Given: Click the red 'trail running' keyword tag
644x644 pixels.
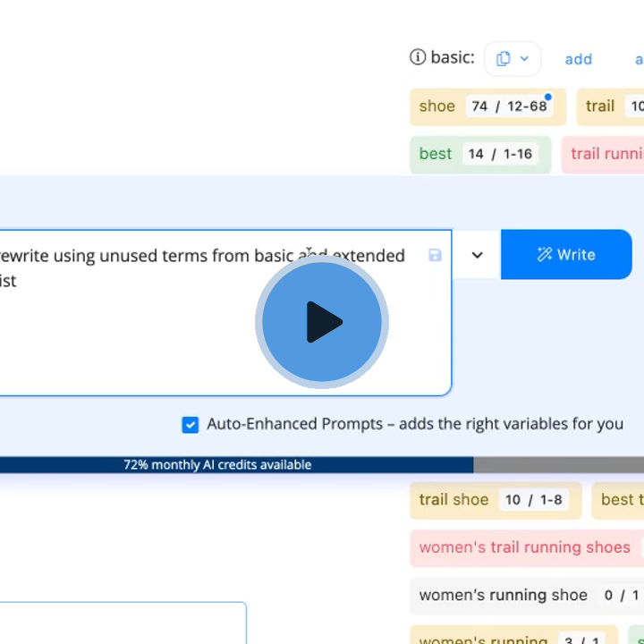Looking at the screenshot, I should coord(605,154).
